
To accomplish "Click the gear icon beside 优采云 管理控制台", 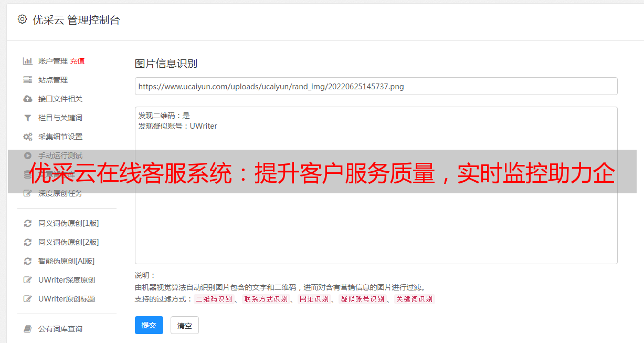I will 22,19.
